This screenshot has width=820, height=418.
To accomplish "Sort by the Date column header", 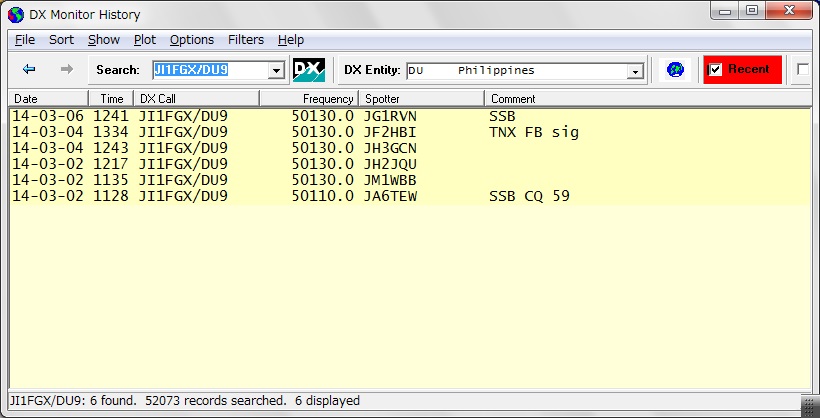I will [49, 98].
